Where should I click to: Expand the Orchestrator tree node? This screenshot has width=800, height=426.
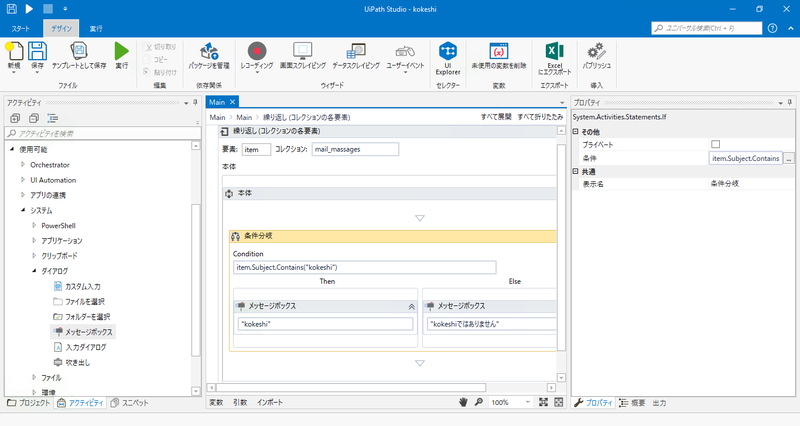click(22, 165)
